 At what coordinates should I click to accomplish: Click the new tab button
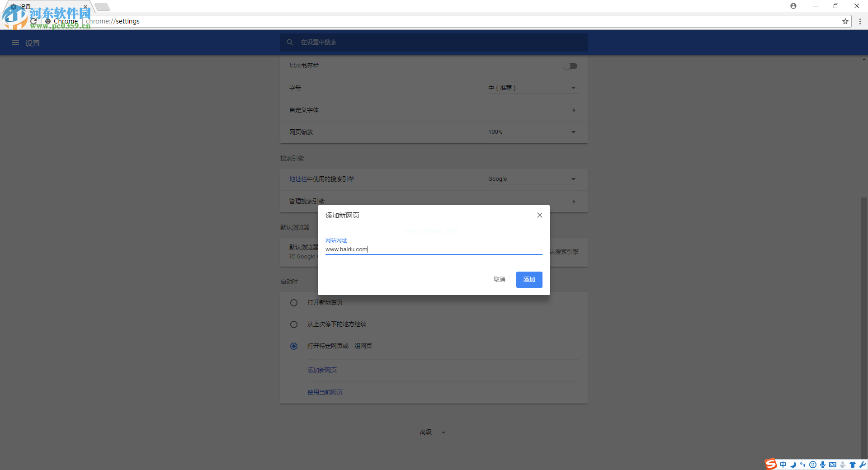(102, 7)
